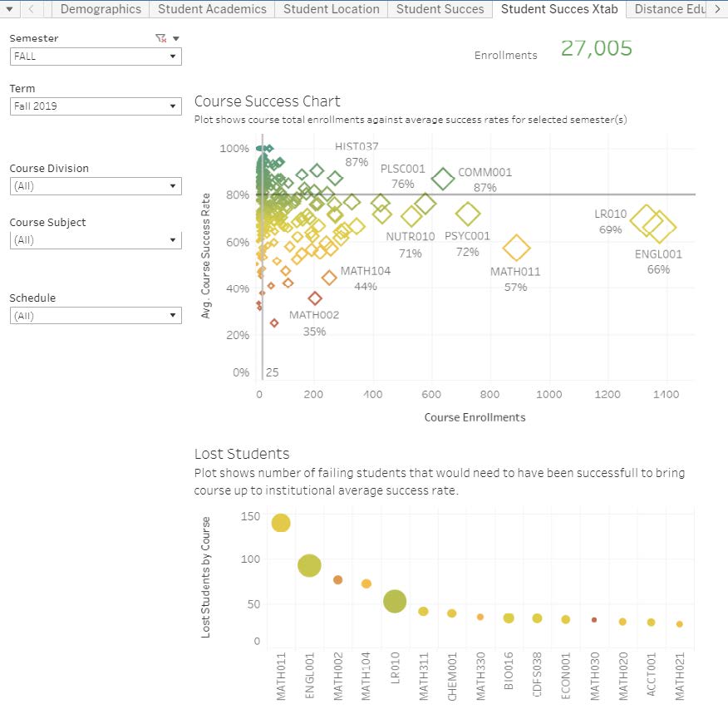The height and width of the screenshot is (709, 728).
Task: Open the Student Location tab
Action: [331, 9]
